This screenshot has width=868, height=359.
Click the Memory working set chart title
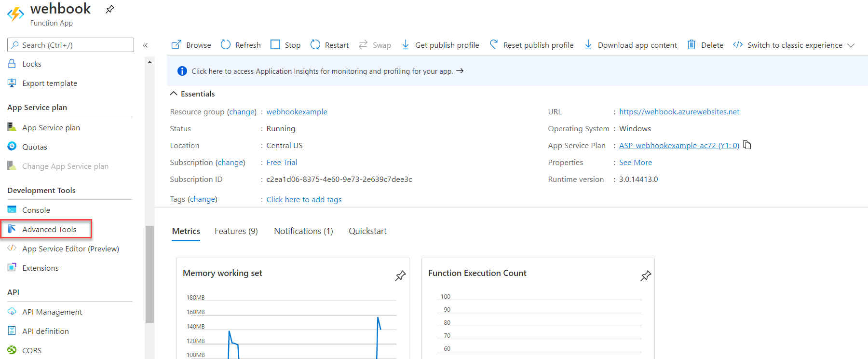tap(222, 273)
